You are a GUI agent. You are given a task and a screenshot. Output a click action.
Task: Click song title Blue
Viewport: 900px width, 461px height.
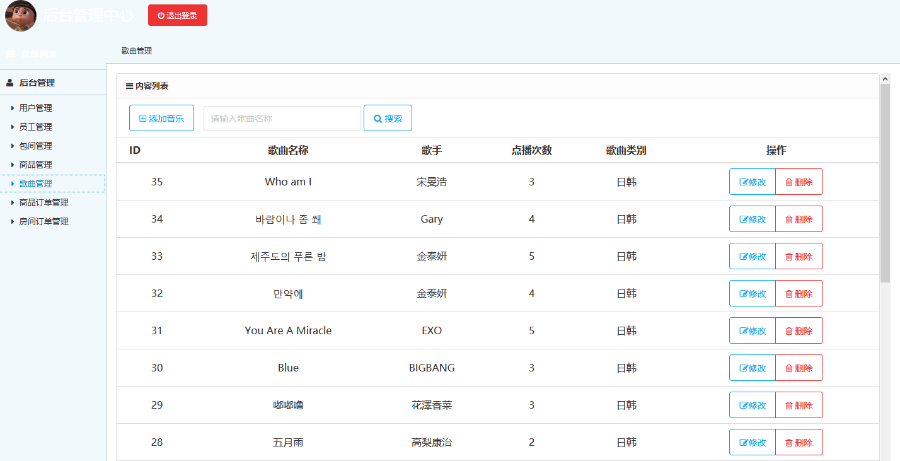288,368
